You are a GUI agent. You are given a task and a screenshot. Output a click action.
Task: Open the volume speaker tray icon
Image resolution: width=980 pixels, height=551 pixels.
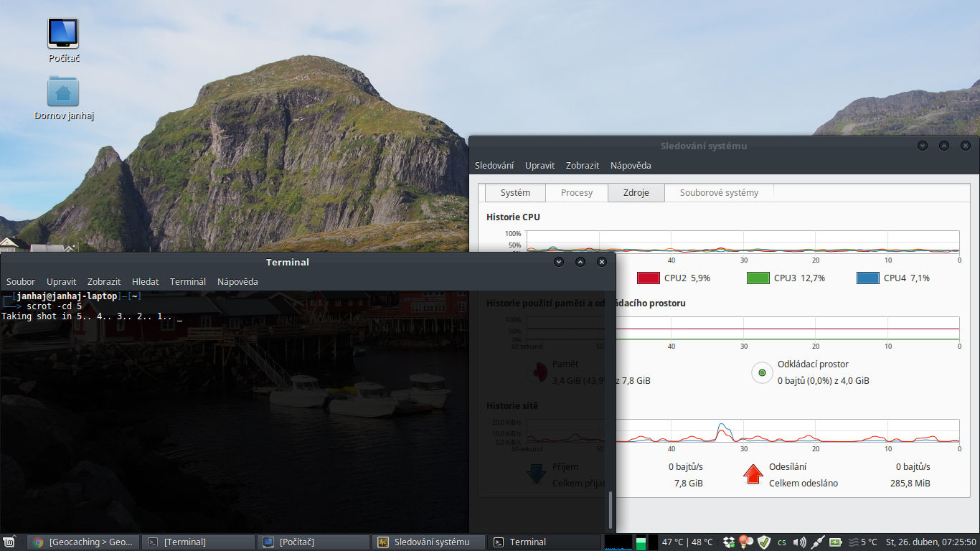(x=800, y=542)
